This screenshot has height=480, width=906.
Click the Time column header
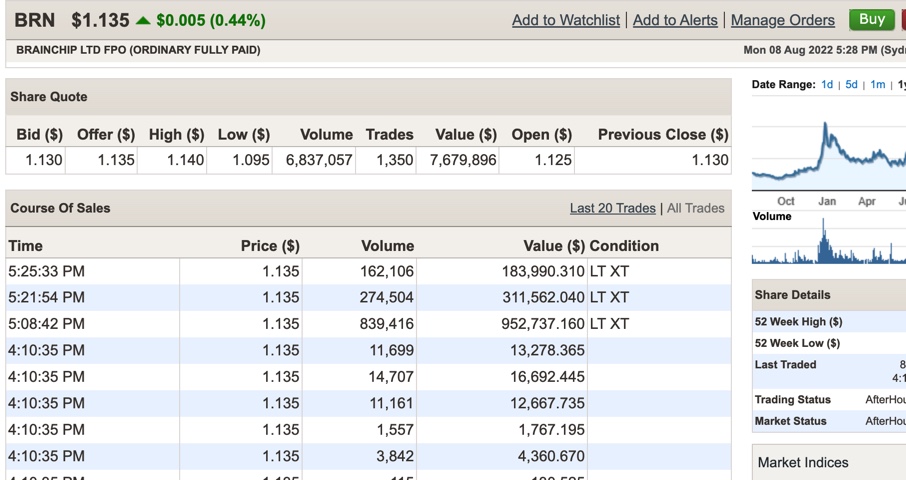26,245
